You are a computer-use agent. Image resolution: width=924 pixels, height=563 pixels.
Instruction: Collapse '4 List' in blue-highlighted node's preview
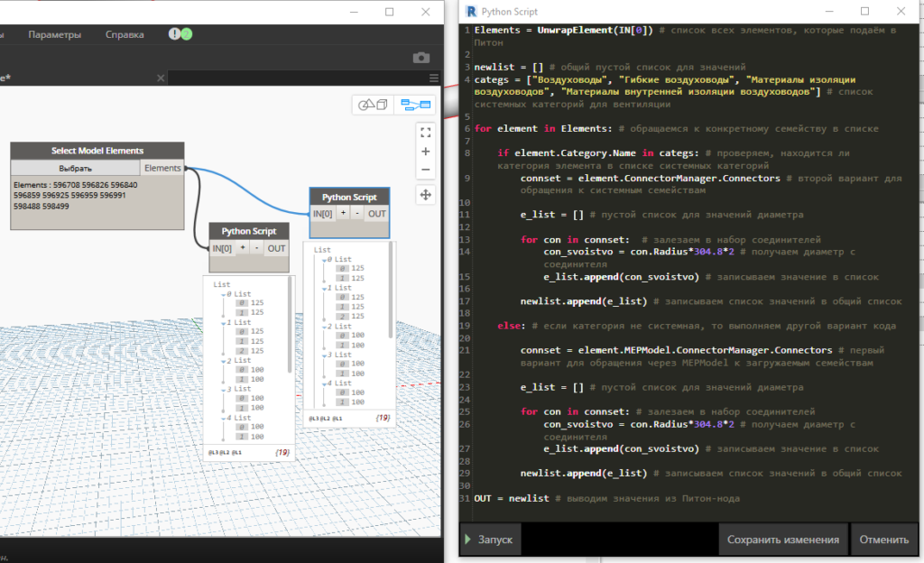point(324,384)
